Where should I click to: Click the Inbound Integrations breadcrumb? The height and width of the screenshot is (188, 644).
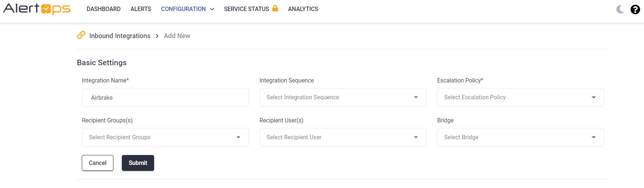click(120, 36)
